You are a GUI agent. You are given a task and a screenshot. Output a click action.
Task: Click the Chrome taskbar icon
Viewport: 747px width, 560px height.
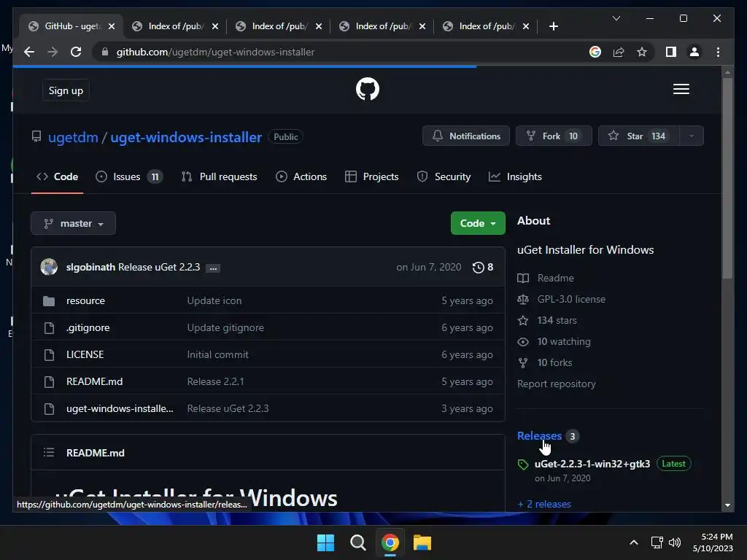click(x=390, y=542)
